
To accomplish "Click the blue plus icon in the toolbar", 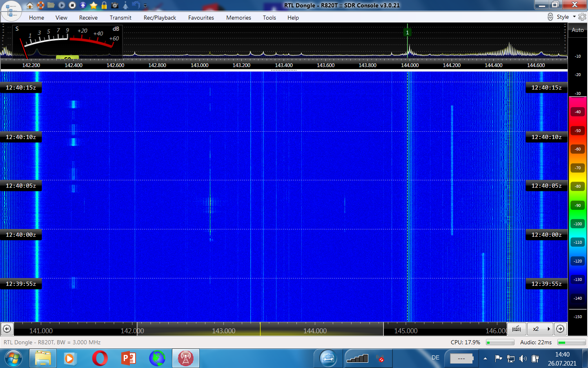I will (83, 5).
